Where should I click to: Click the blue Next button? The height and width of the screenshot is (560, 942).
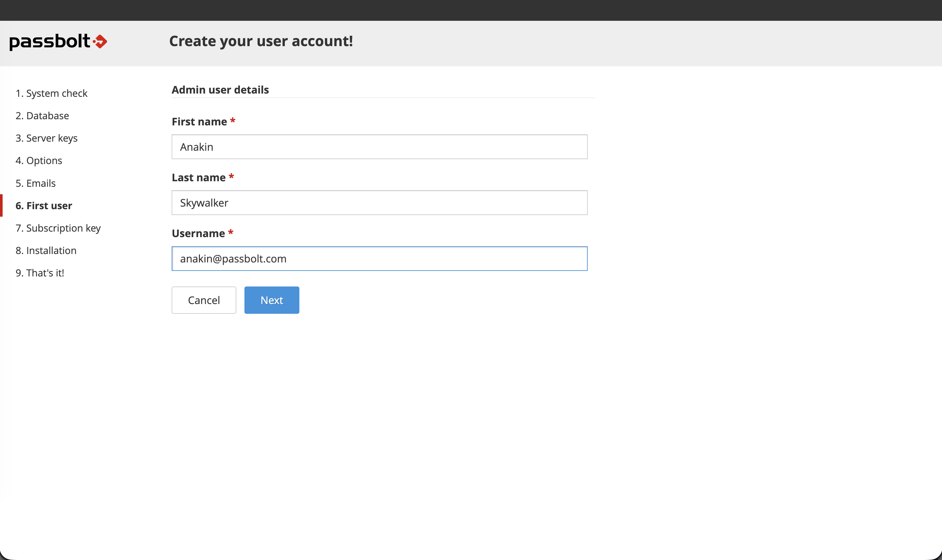tap(272, 300)
